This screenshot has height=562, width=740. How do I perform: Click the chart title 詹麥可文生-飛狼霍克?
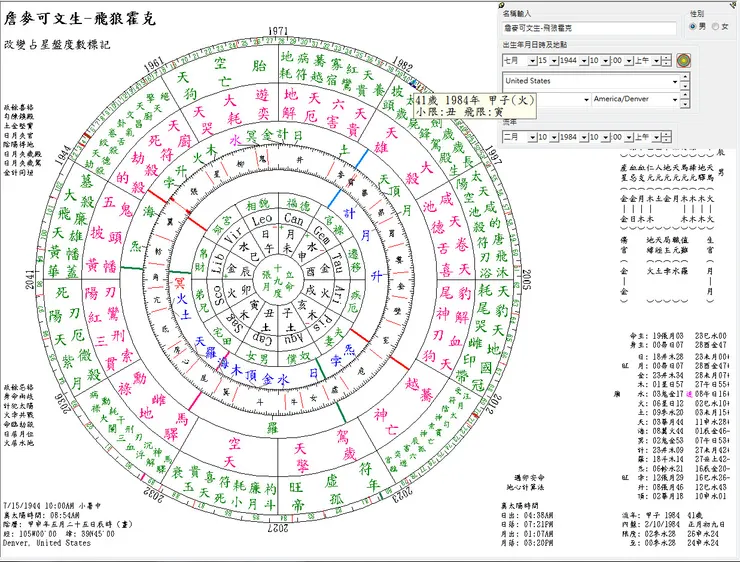[x=80, y=18]
